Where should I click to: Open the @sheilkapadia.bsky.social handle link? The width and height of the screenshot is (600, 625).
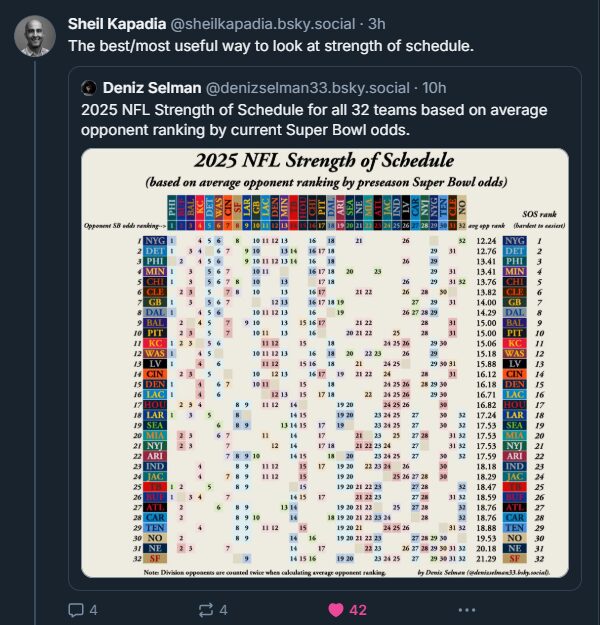click(263, 24)
